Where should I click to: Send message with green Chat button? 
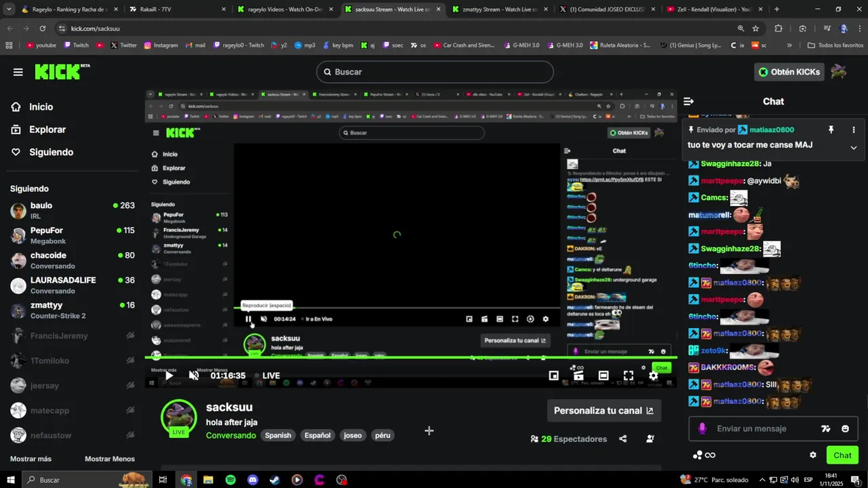[x=842, y=455]
